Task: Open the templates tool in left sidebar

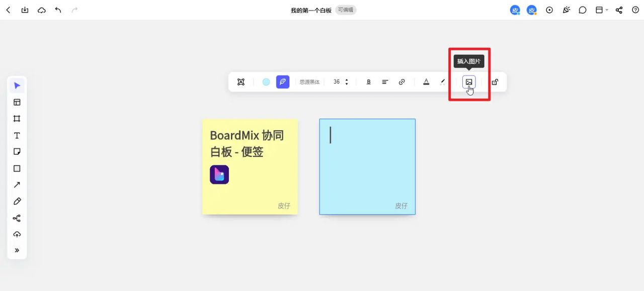Action: (x=17, y=102)
